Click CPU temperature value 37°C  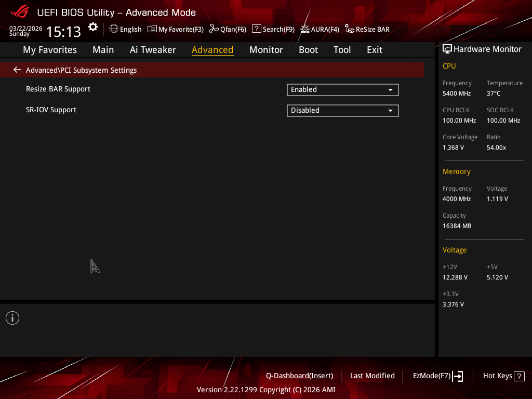click(494, 94)
